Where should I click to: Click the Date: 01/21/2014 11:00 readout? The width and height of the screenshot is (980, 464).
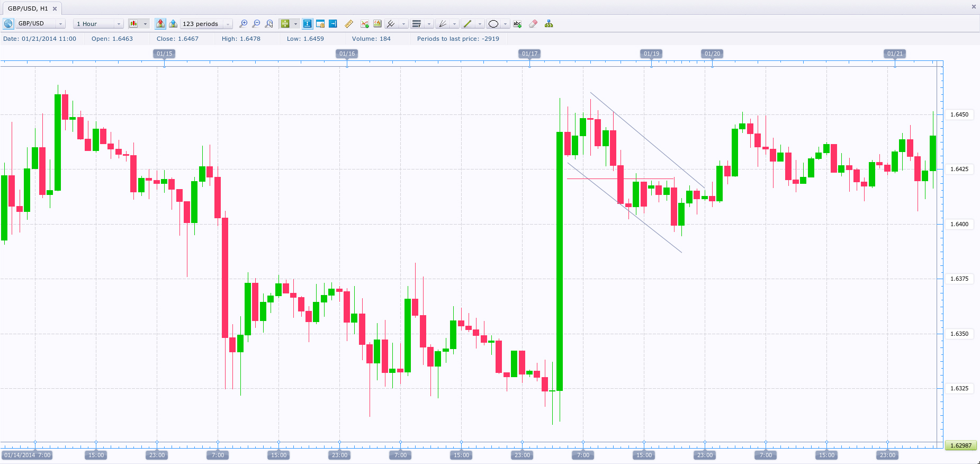click(40, 39)
